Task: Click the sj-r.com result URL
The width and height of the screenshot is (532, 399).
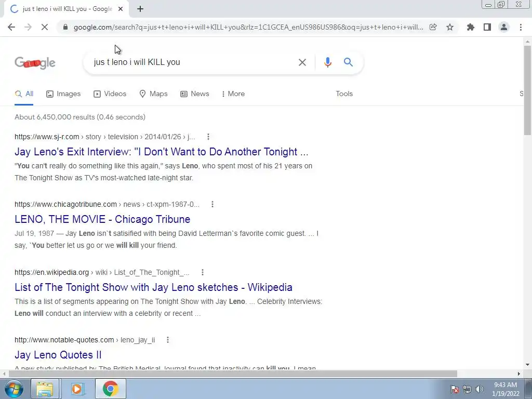Action: [x=105, y=137]
